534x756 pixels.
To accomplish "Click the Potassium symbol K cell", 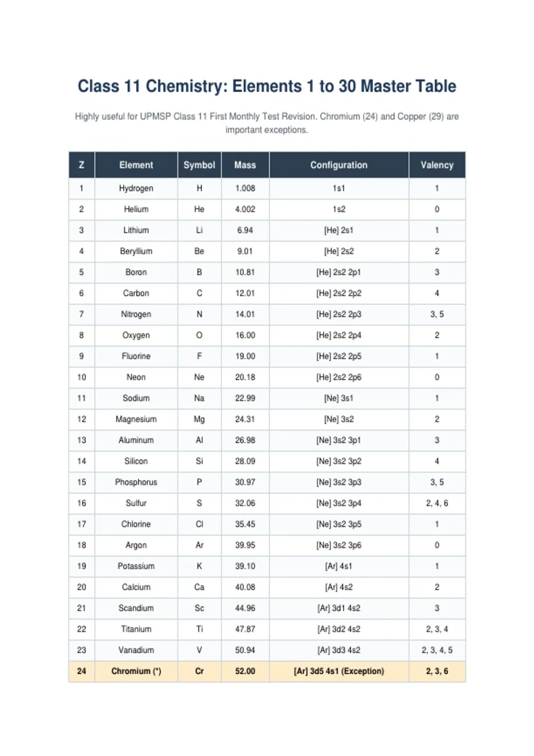I will [199, 566].
